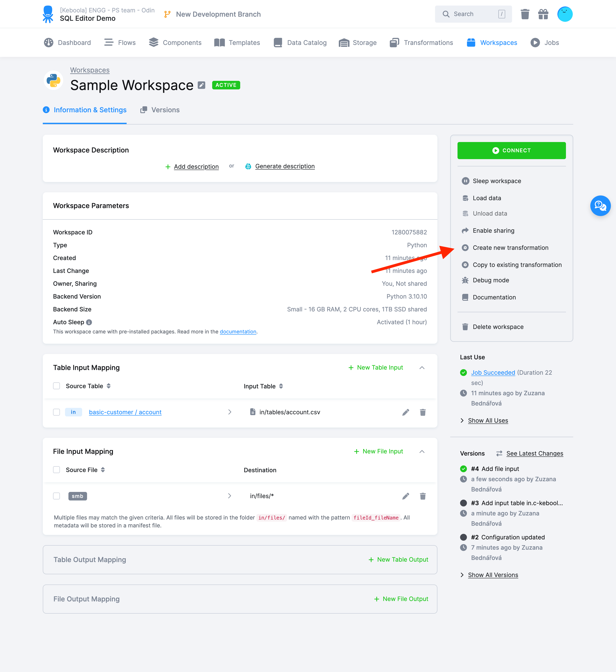This screenshot has width=616, height=672.
Task: Open the gift icon in the header
Action: (543, 14)
